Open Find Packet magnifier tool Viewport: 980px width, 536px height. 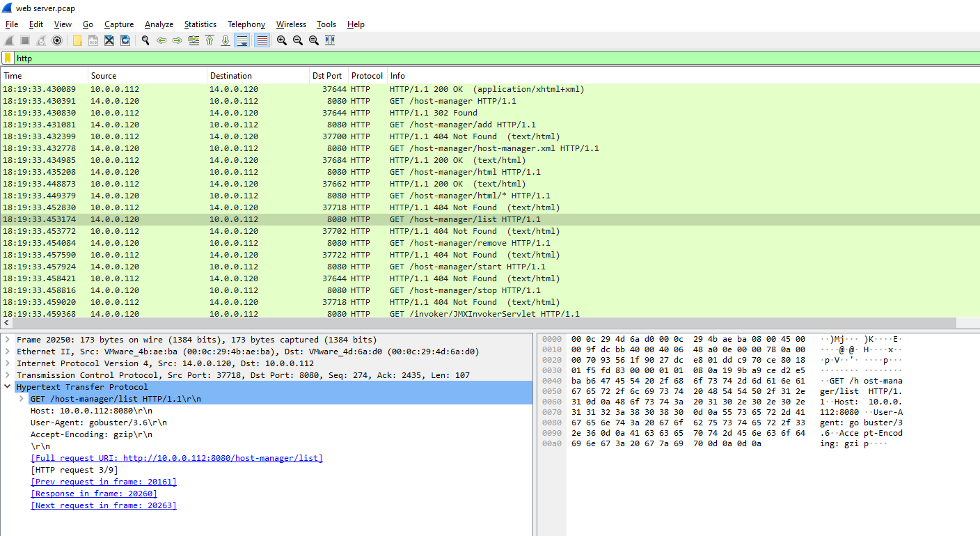145,40
